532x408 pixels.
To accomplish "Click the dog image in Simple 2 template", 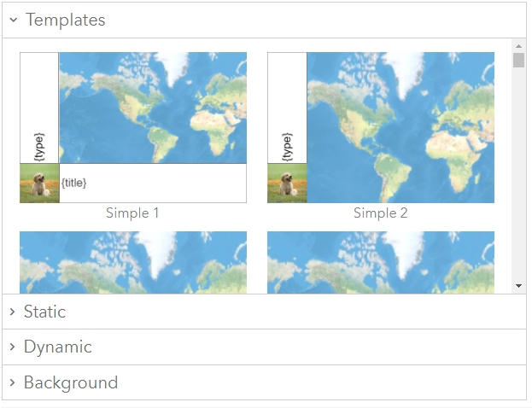I will tap(287, 184).
